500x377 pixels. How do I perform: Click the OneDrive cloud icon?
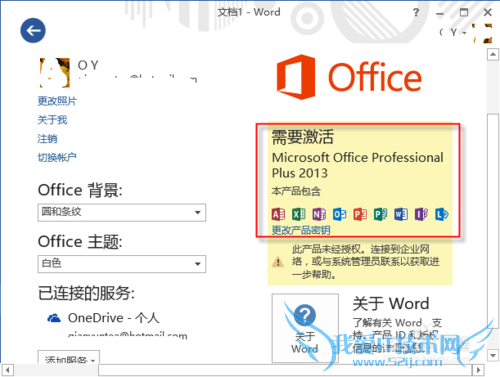tap(54, 318)
